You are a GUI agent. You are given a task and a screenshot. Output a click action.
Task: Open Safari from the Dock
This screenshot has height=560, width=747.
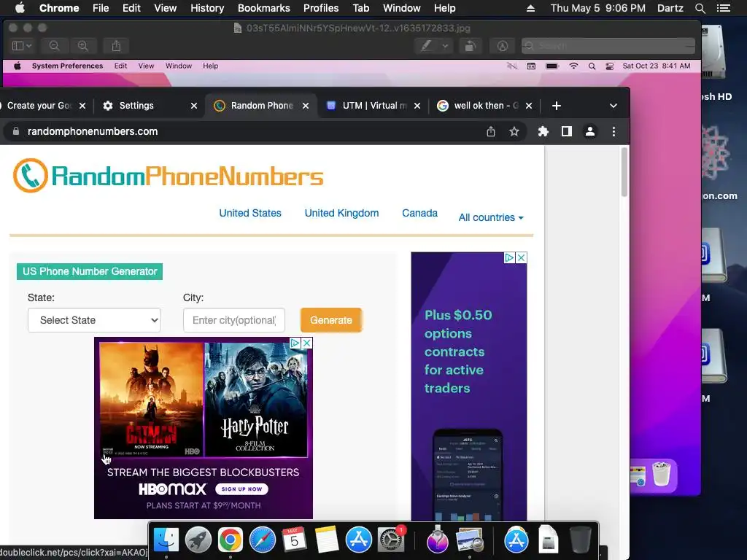pos(263,540)
